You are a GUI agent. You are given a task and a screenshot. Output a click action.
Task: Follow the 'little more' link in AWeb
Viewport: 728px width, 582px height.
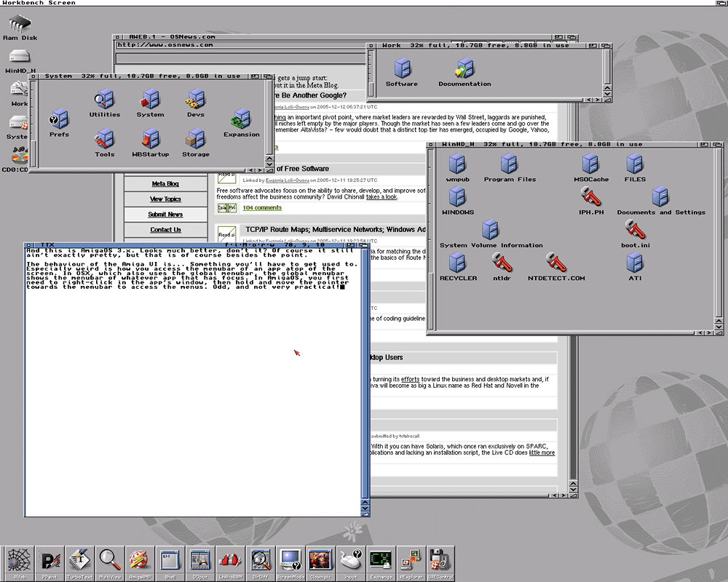click(x=542, y=453)
